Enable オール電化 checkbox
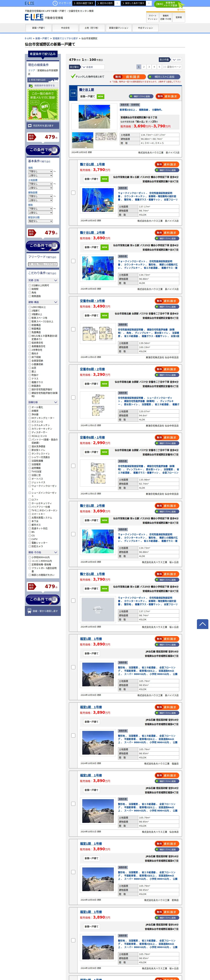210x980 pixels. (30, 407)
